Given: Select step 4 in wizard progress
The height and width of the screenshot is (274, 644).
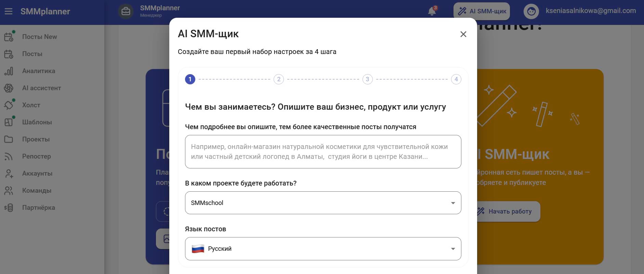Looking at the screenshot, I should pos(456,79).
